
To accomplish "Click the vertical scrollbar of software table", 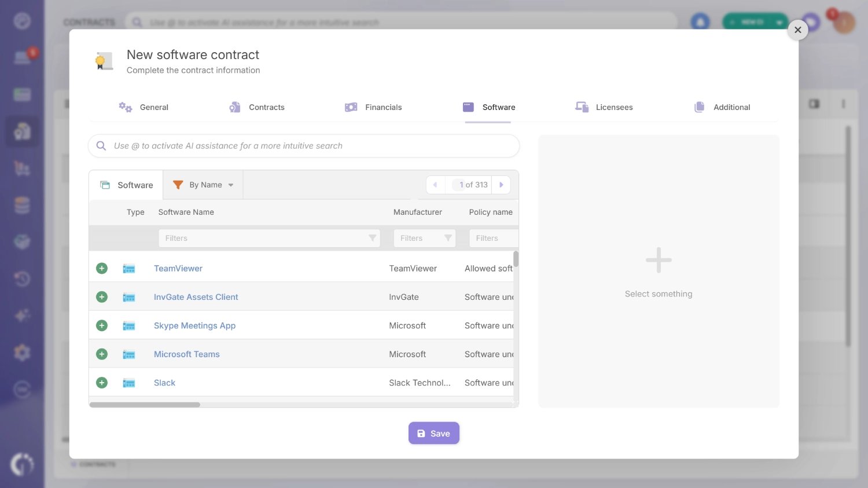I will (516, 259).
